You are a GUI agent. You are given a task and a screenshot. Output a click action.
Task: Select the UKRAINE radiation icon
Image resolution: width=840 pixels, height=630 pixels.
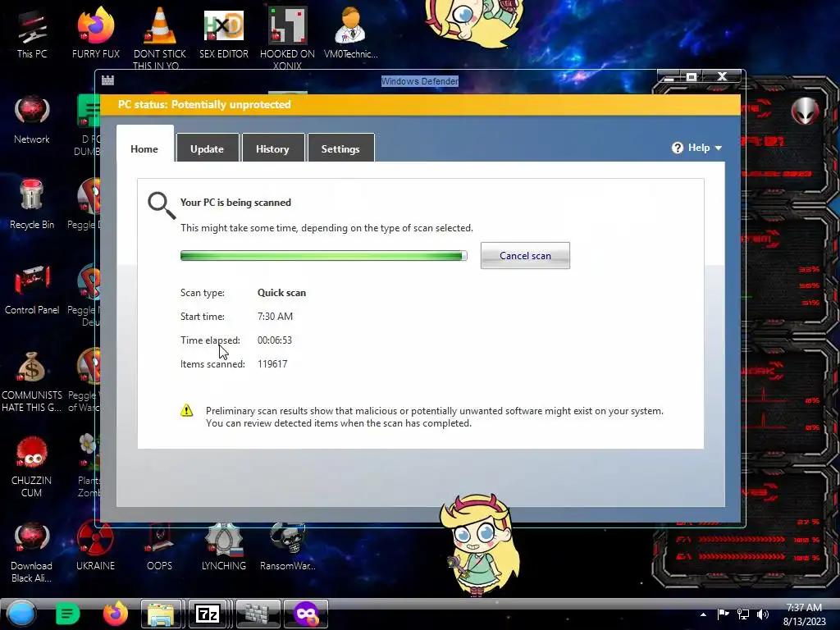coord(95,546)
